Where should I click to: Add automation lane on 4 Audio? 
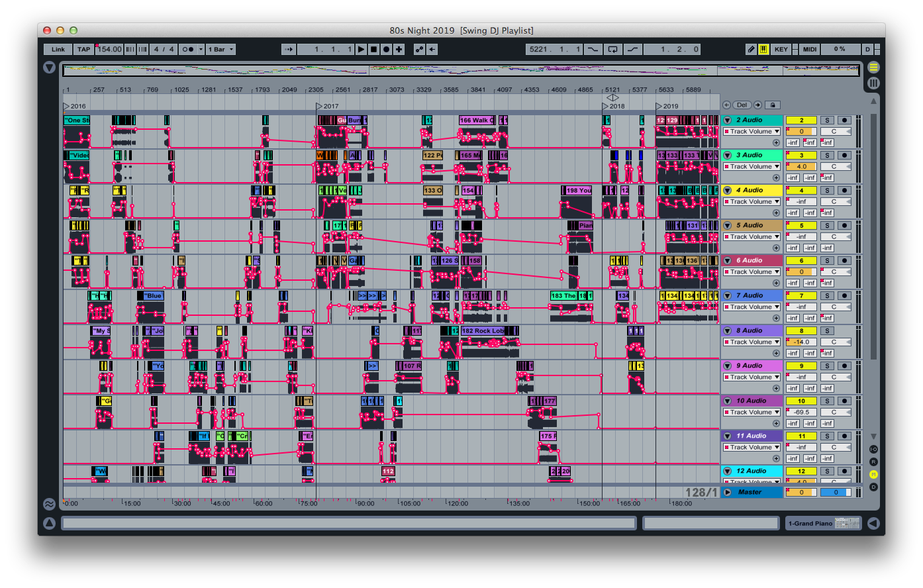(776, 213)
